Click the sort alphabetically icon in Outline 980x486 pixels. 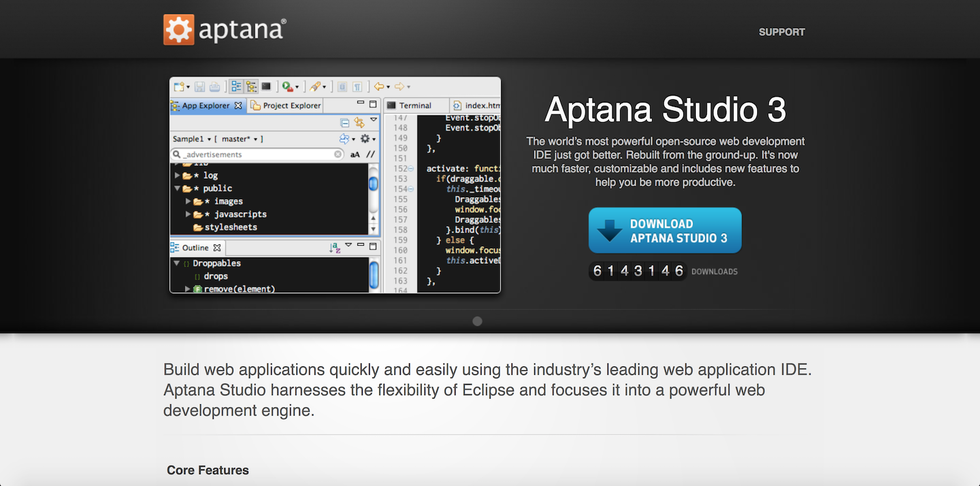(335, 247)
